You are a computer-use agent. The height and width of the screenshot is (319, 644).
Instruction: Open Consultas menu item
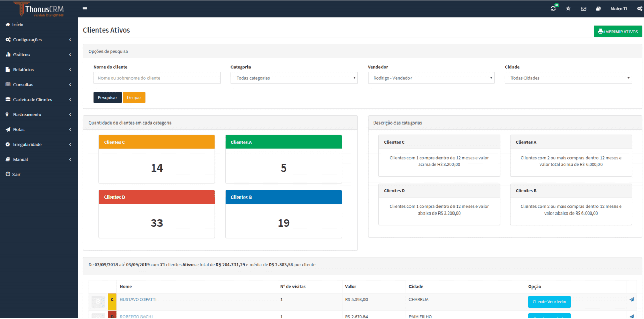(23, 85)
